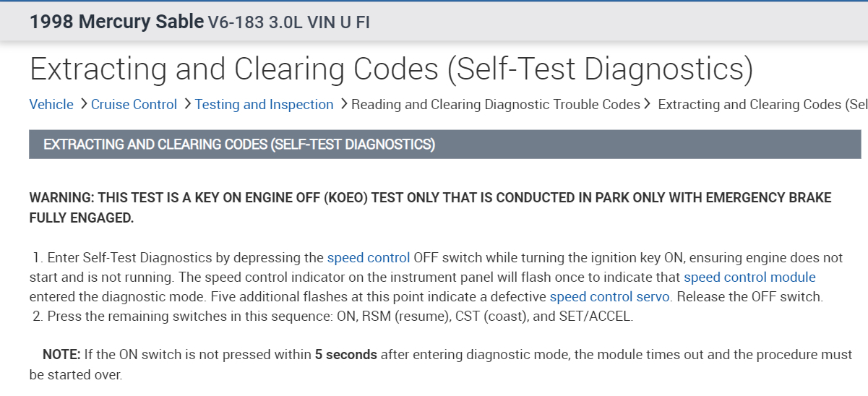Viewport: 868px width, 396px height.
Task: Open the Testing and Inspection breadcrumb link
Action: click(x=264, y=105)
